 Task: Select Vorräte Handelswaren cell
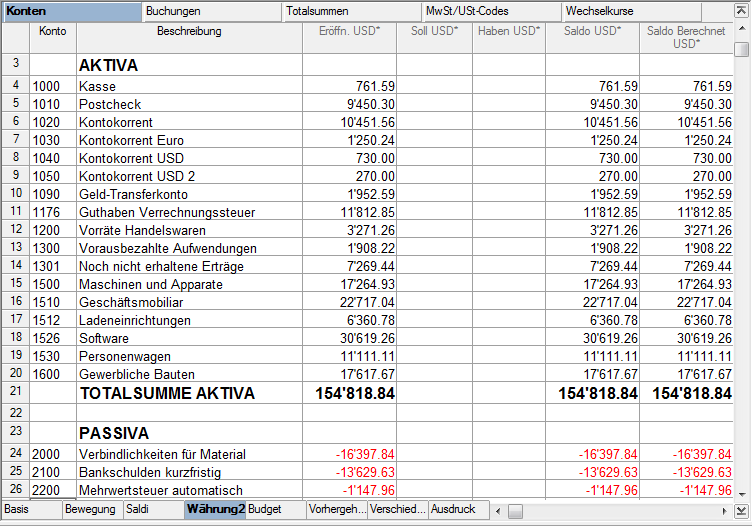click(x=189, y=230)
